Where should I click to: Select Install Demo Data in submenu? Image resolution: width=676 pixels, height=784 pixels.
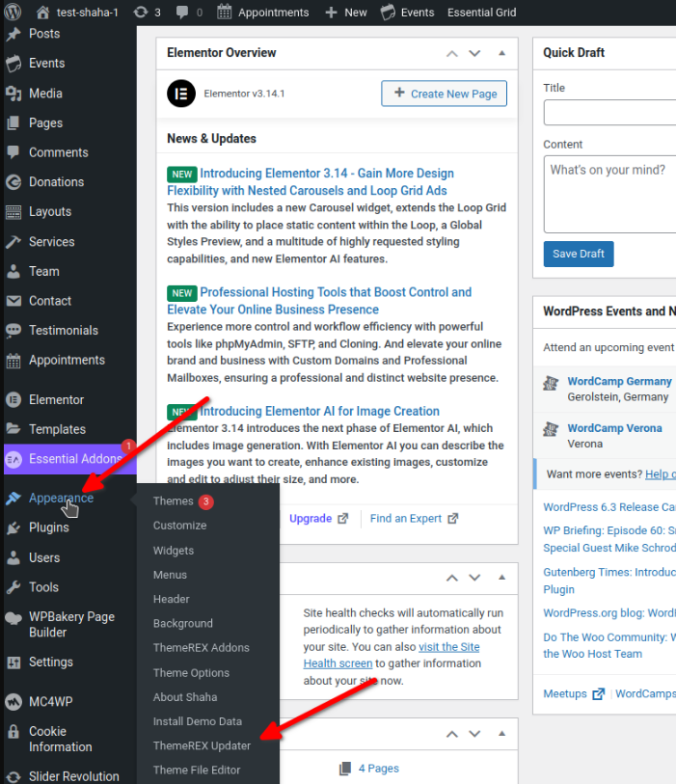tap(198, 721)
